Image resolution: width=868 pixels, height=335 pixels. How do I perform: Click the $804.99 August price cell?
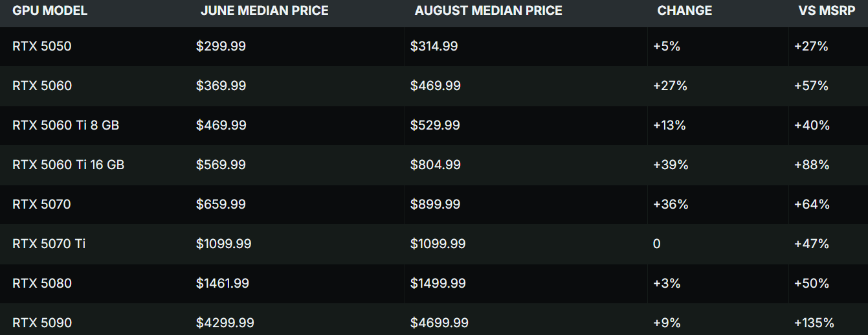435,165
